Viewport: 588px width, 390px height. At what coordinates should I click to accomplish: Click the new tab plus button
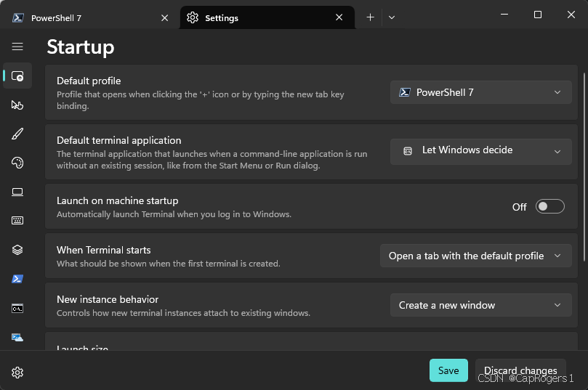pos(370,17)
